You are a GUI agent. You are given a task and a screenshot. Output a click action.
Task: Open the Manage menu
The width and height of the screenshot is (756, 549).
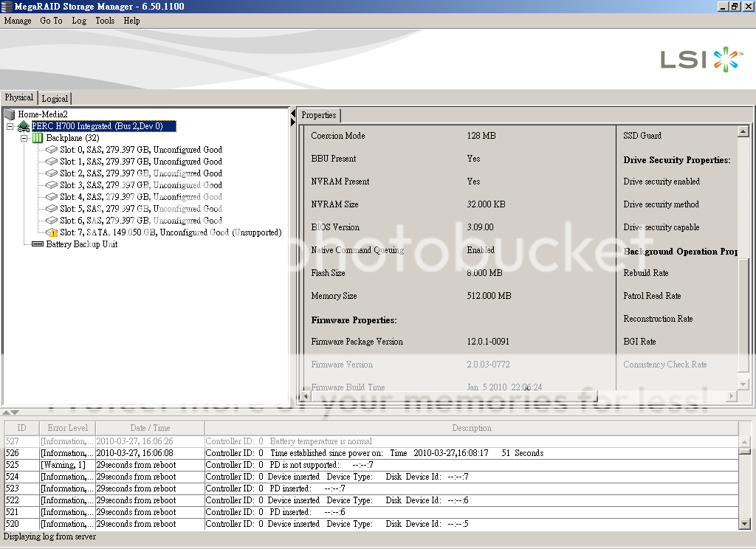click(x=18, y=21)
